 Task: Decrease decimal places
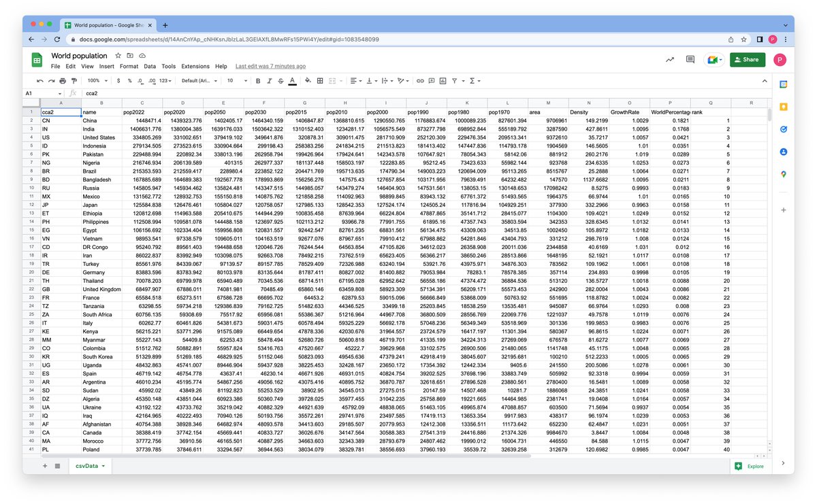point(140,80)
